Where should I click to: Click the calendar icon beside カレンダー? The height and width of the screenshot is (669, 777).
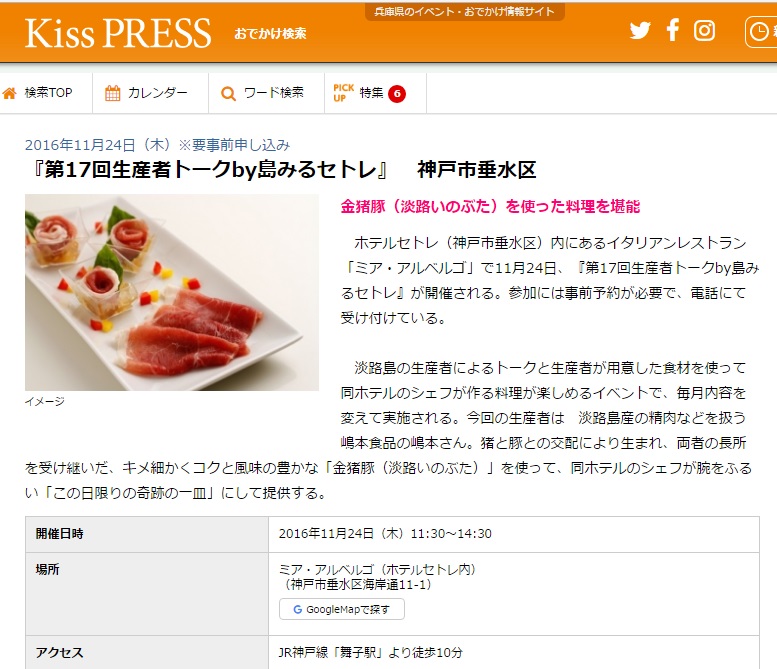pyautogui.click(x=112, y=93)
